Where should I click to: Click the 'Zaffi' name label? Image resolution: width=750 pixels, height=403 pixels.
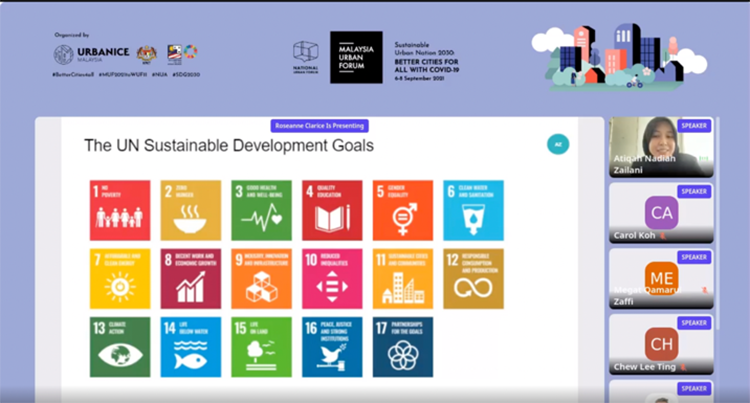tap(624, 302)
